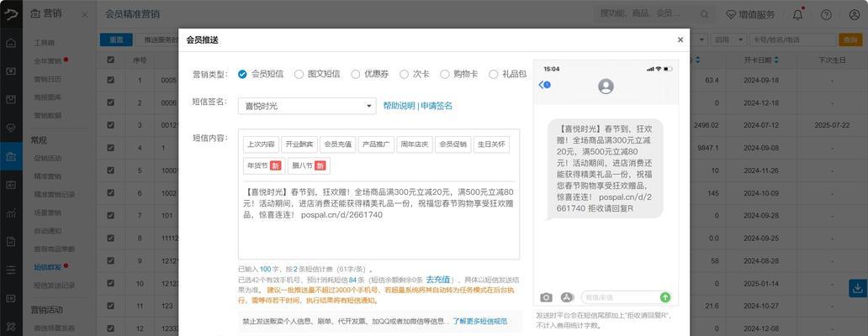
Task: Uncheck the checkbox in row 5
Action: (x=111, y=171)
